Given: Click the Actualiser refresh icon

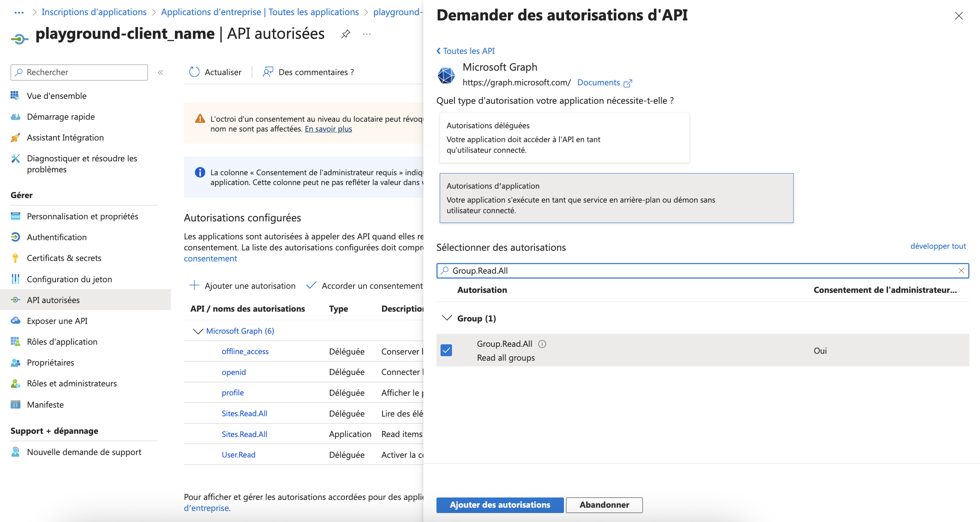Looking at the screenshot, I should [194, 72].
